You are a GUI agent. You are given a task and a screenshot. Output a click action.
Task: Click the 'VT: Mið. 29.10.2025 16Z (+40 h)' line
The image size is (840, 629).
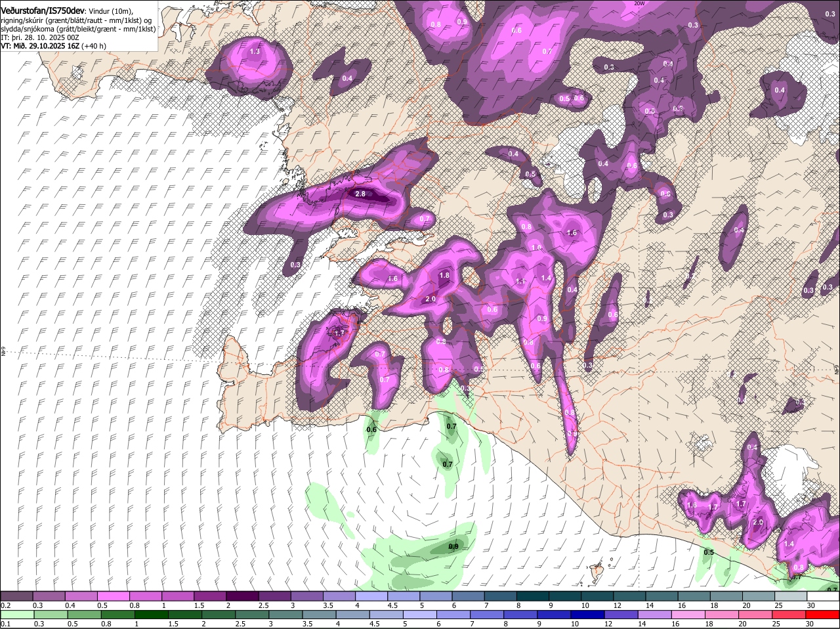(54, 47)
